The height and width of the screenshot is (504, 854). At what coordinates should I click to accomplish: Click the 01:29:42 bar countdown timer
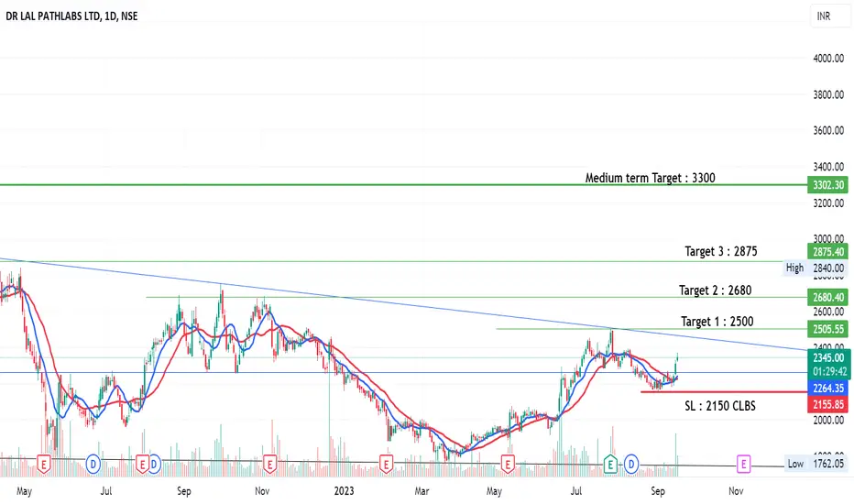point(827,372)
